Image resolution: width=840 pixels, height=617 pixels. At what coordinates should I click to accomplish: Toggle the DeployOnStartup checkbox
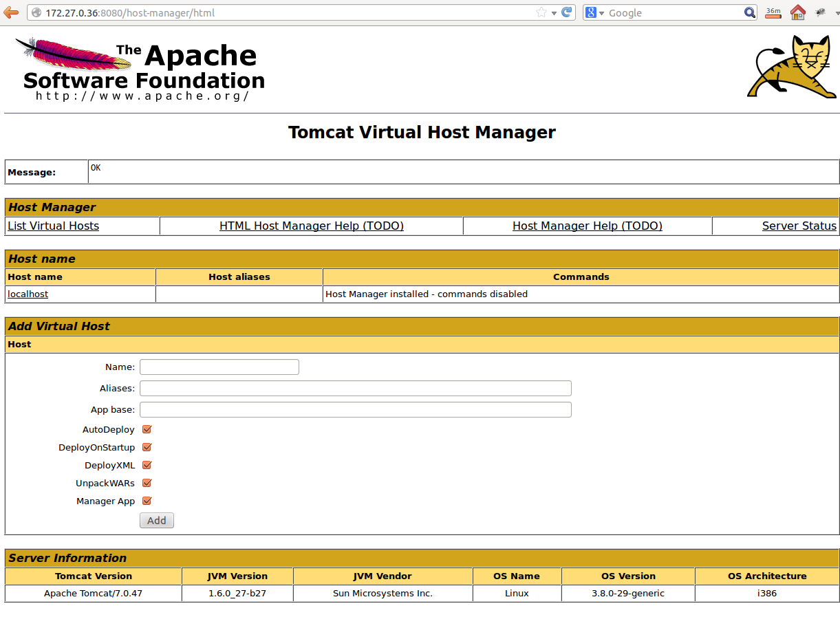tap(147, 447)
